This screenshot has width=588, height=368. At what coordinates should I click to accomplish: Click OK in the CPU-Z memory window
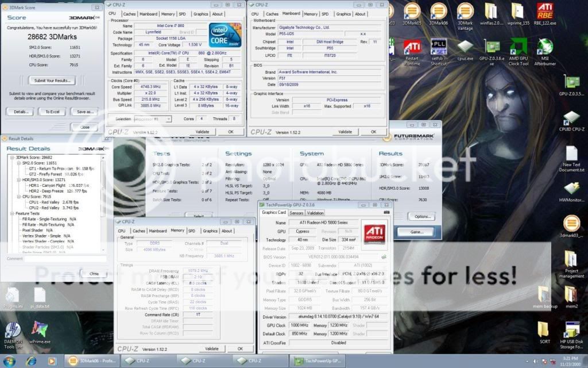click(x=240, y=349)
